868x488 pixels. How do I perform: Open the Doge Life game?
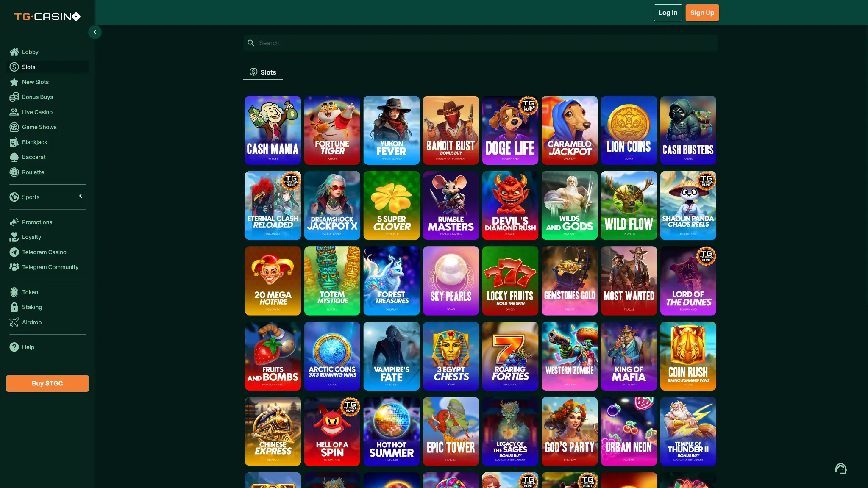coord(510,130)
